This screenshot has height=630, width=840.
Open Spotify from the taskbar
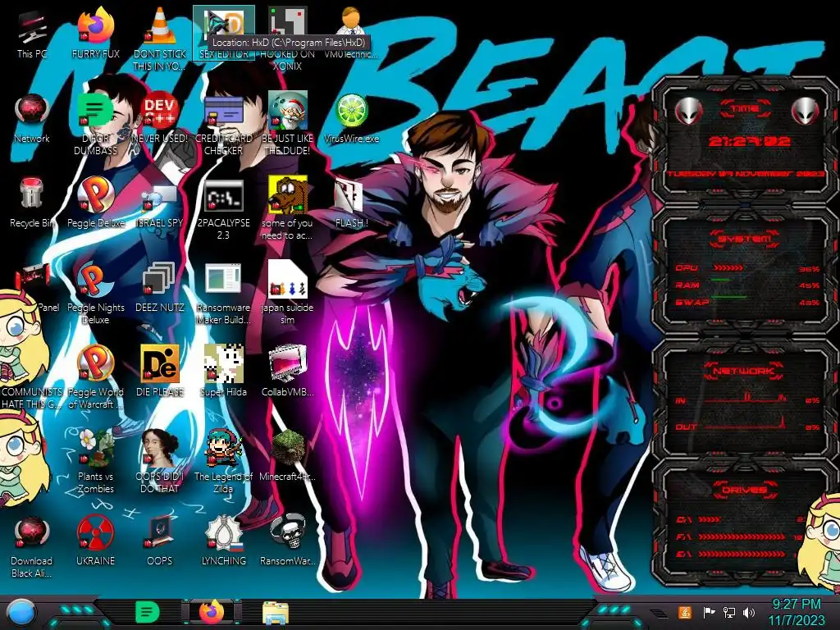pyautogui.click(x=148, y=612)
